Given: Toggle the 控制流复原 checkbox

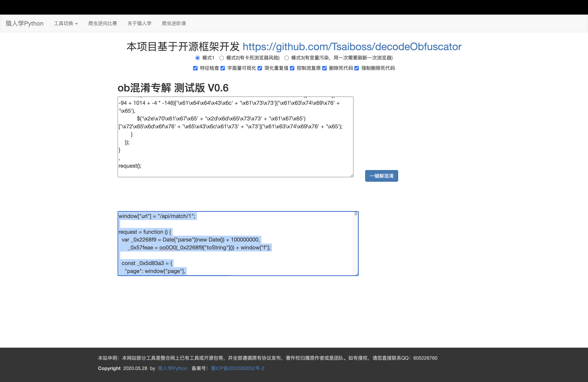Looking at the screenshot, I should point(292,68).
